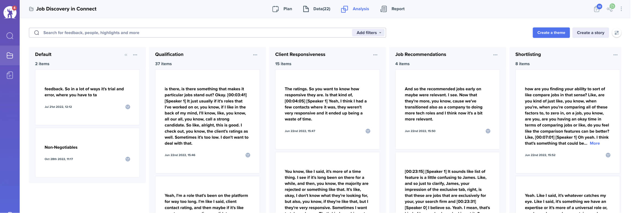Click the 'Job Discovery in Connect' project title

point(66,9)
